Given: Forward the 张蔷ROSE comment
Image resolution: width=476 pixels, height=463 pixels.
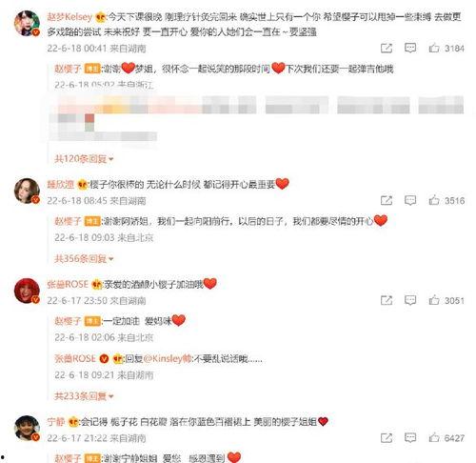Looking at the screenshot, I should pos(387,300).
